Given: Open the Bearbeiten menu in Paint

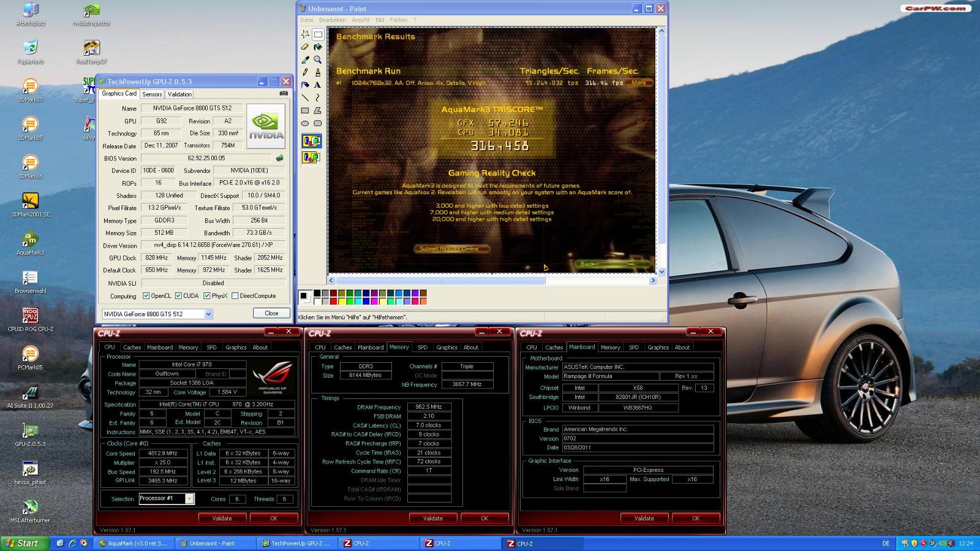Looking at the screenshot, I should pyautogui.click(x=332, y=20).
